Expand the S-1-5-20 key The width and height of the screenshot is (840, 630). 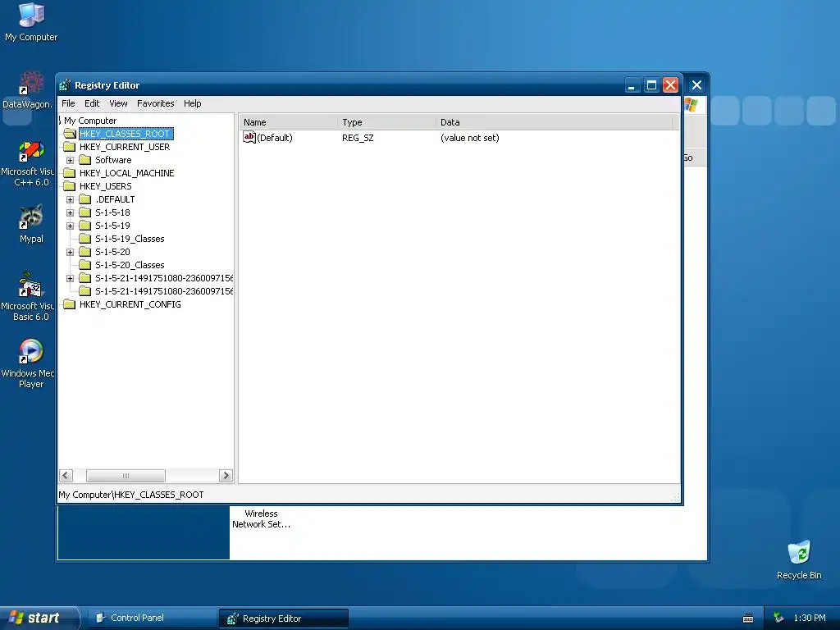pos(70,252)
